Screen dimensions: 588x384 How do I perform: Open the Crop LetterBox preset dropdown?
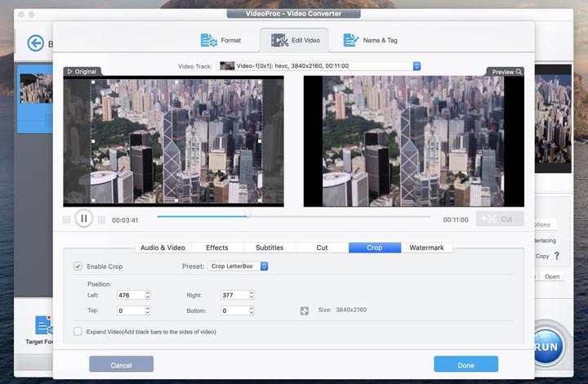[x=264, y=266]
